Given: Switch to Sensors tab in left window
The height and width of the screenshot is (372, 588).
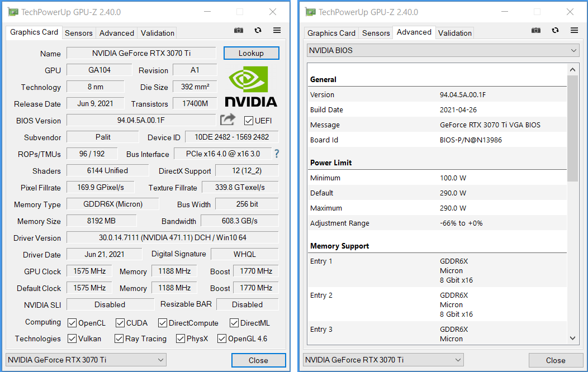Looking at the screenshot, I should click(79, 33).
